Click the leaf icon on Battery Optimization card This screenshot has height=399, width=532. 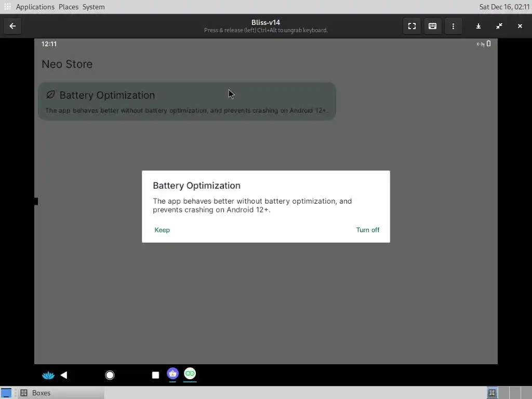click(50, 95)
